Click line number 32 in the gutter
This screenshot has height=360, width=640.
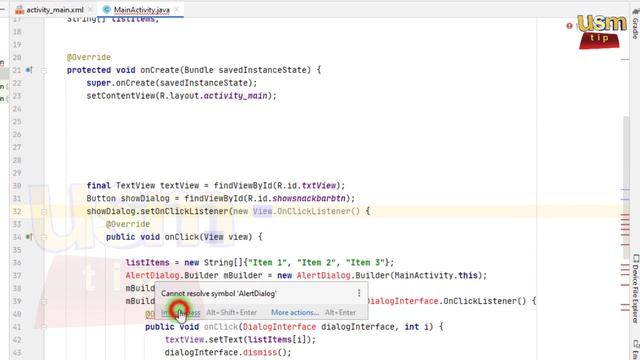point(17,211)
